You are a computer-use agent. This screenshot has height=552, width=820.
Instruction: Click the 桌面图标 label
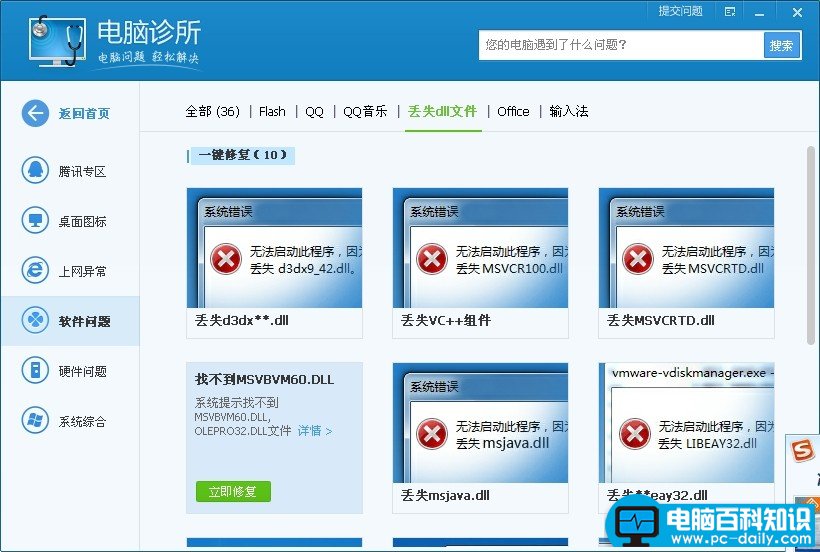point(83,221)
